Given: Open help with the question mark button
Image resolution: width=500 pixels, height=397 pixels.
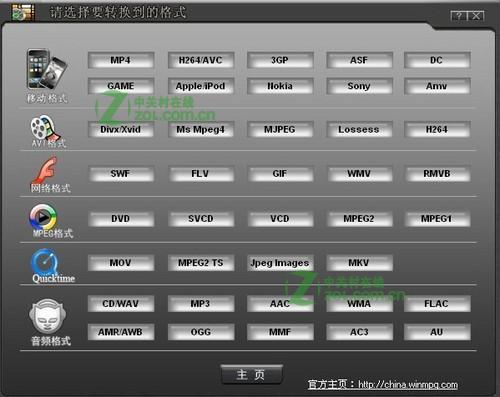Looking at the screenshot, I should (x=459, y=15).
